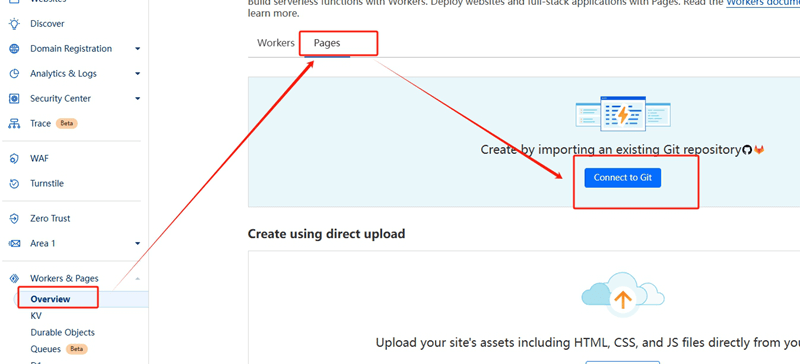
Task: Click the Security Center icon
Action: 15,99
